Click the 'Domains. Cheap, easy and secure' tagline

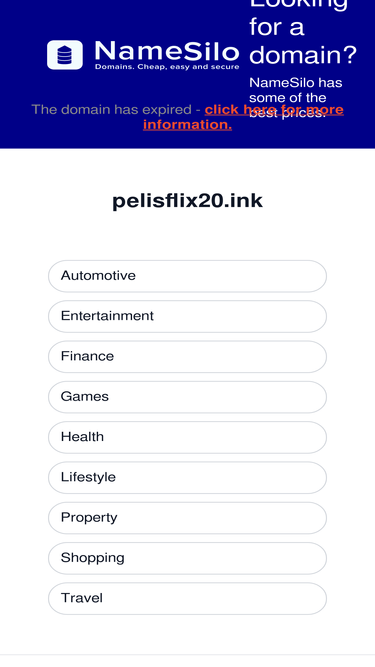167,67
